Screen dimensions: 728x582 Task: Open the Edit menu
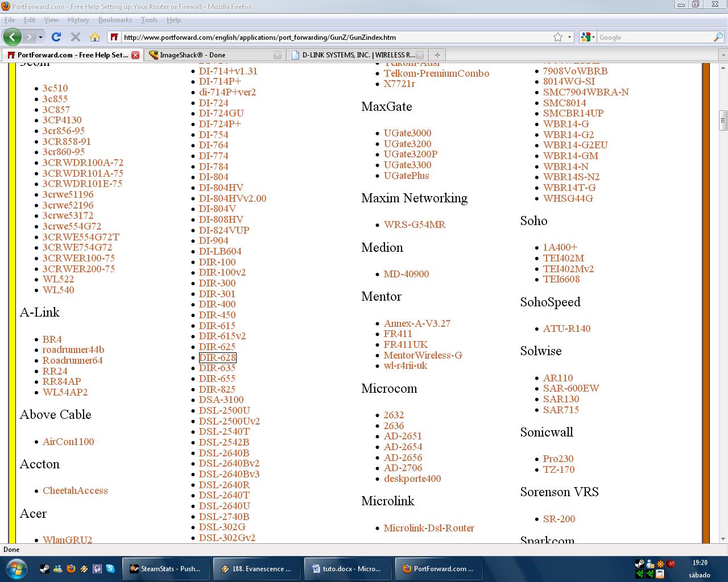coord(30,19)
